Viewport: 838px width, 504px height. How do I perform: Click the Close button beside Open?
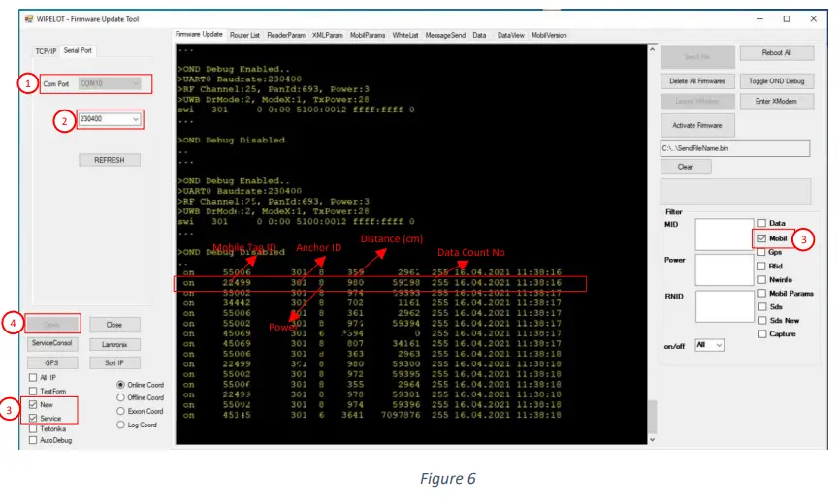coord(114,325)
